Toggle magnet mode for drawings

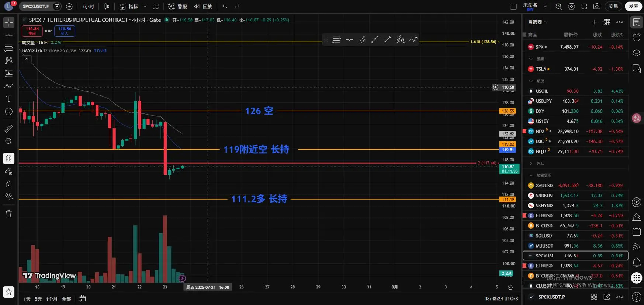coord(9,158)
